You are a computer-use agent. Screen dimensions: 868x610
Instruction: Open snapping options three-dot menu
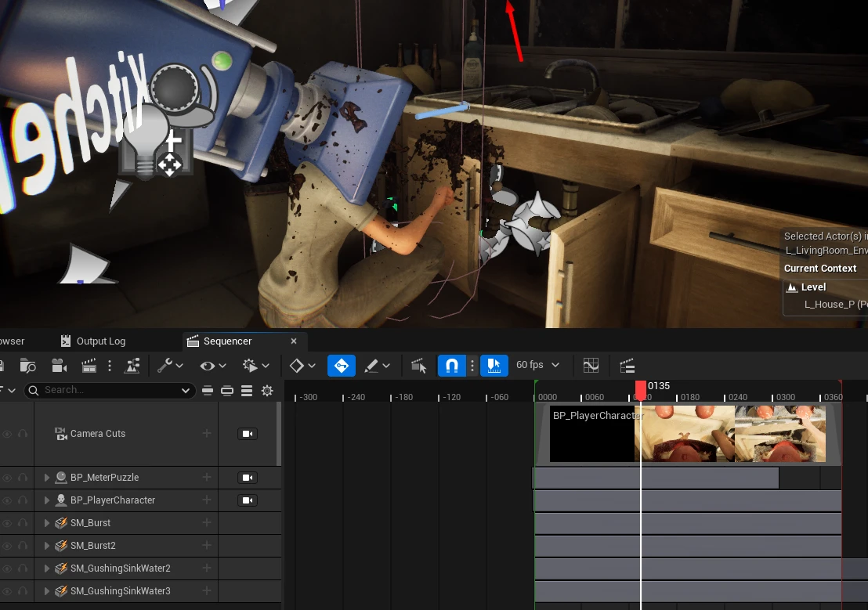472,366
